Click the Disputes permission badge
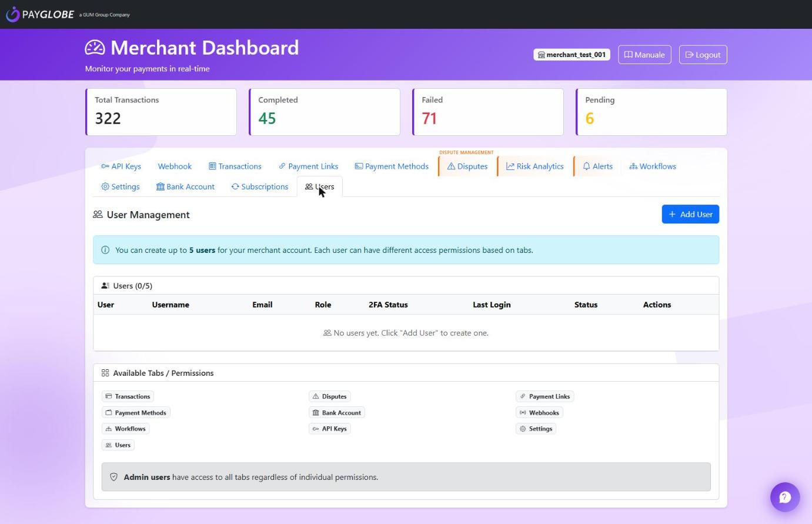This screenshot has width=812, height=524. click(329, 396)
